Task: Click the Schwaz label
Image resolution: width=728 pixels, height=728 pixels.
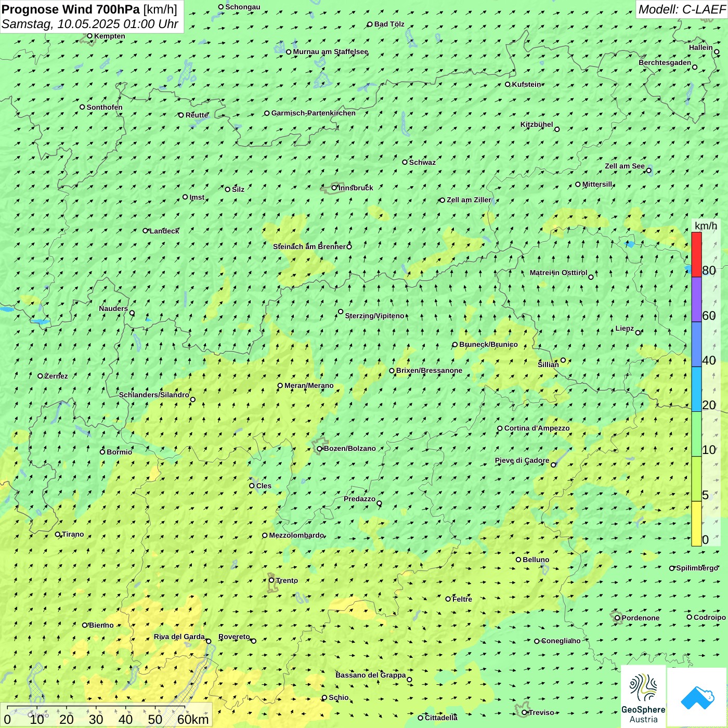Action: [422, 162]
